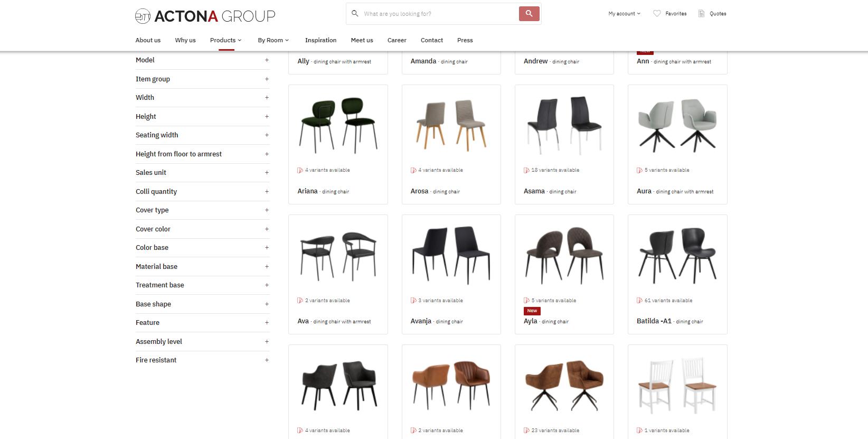Click variants icon on Asama card
Screen dimensions: 868x439
pyautogui.click(x=526, y=170)
